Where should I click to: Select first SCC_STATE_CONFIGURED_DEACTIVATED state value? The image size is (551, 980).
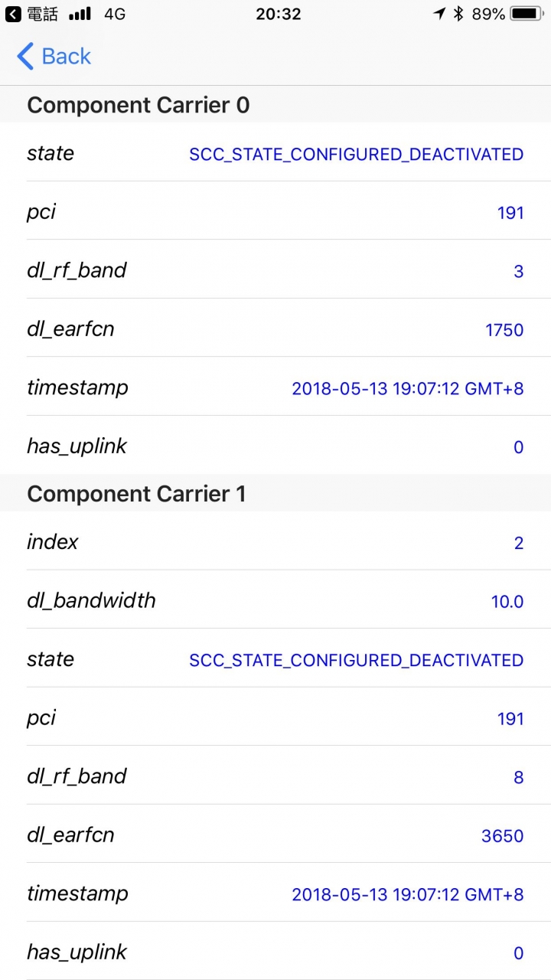point(356,155)
